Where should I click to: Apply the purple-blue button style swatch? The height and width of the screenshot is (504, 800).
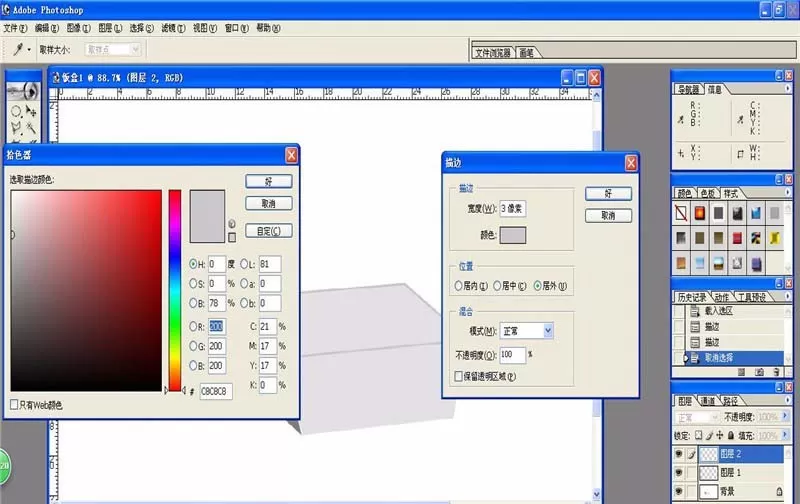[756, 263]
